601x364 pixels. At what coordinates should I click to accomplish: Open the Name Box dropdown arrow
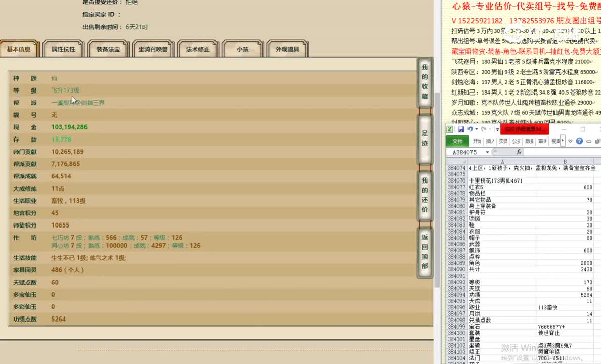[x=487, y=152]
